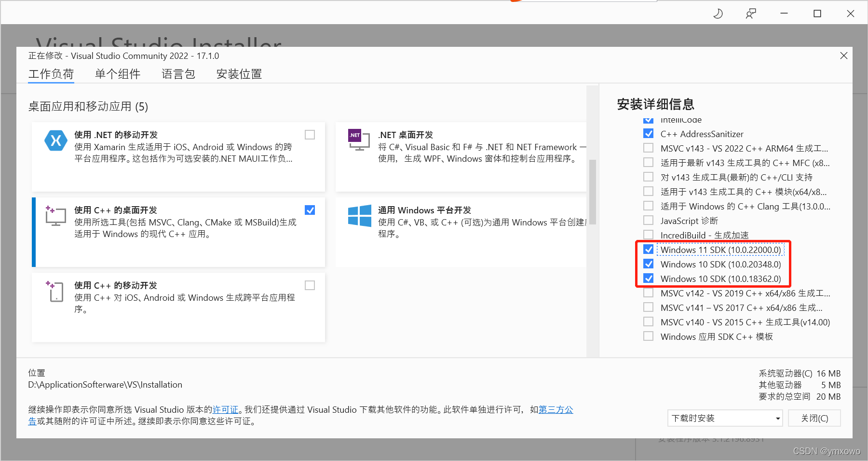Minimize the Visual Studio Installer window

[784, 14]
